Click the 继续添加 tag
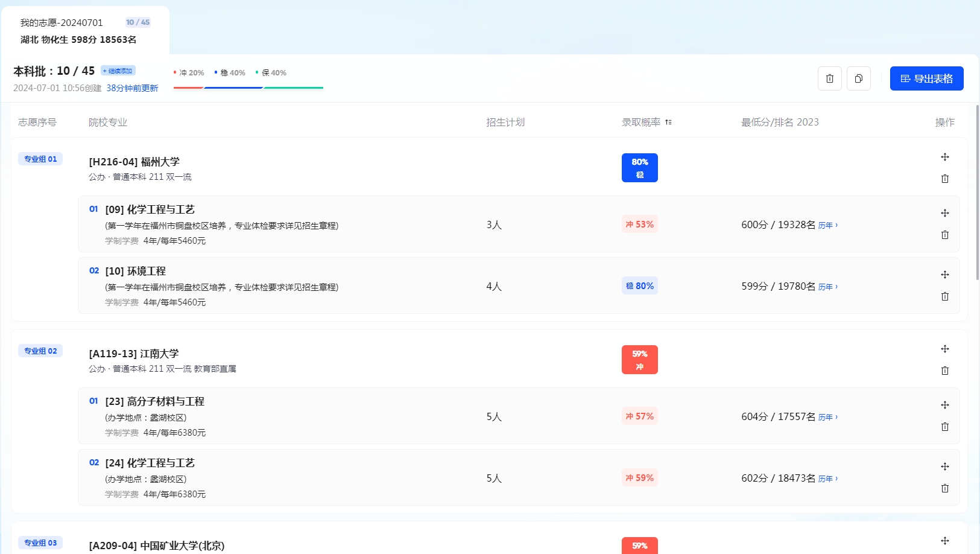Viewport: 980px width, 554px height. tap(118, 71)
